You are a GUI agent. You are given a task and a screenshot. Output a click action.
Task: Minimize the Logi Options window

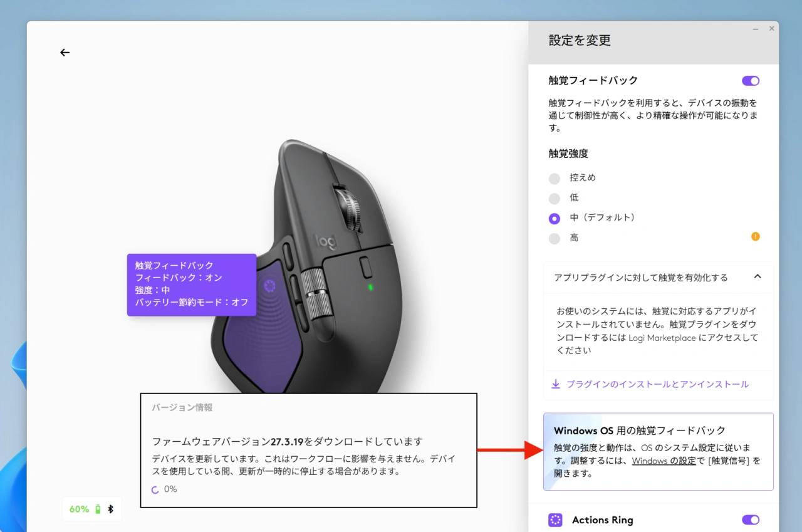[756, 28]
